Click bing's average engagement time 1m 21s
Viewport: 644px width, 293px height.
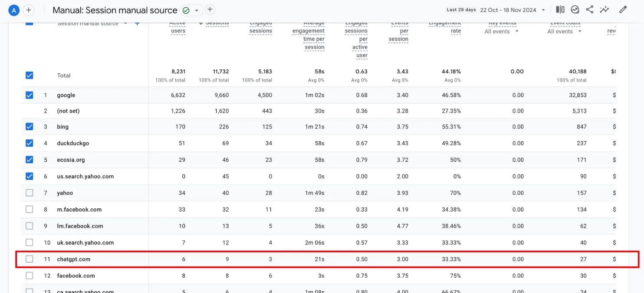pyautogui.click(x=315, y=127)
